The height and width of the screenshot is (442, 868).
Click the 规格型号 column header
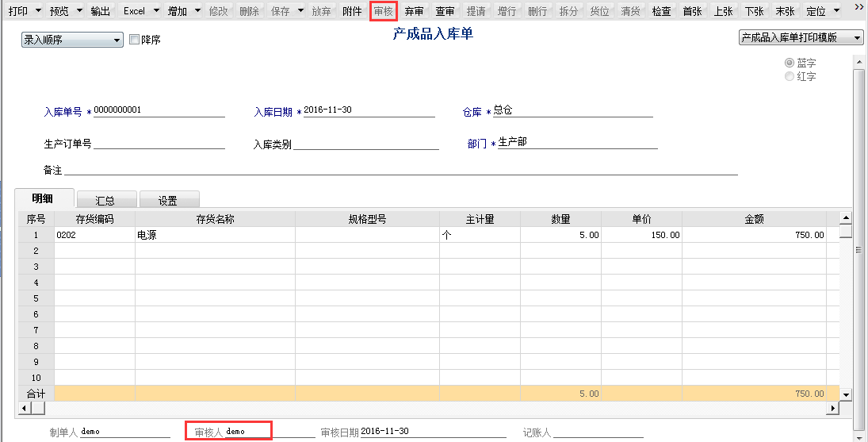[368, 219]
